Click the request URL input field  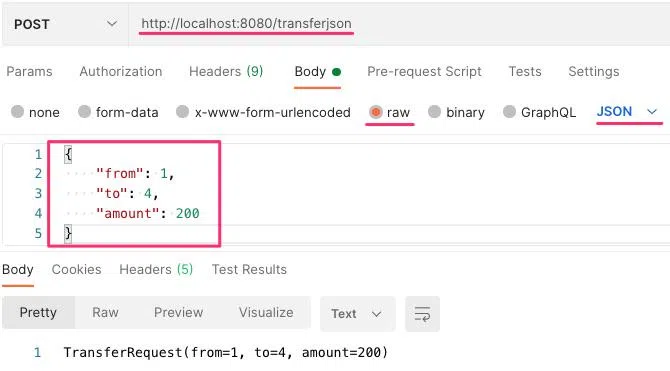pyautogui.click(x=399, y=24)
